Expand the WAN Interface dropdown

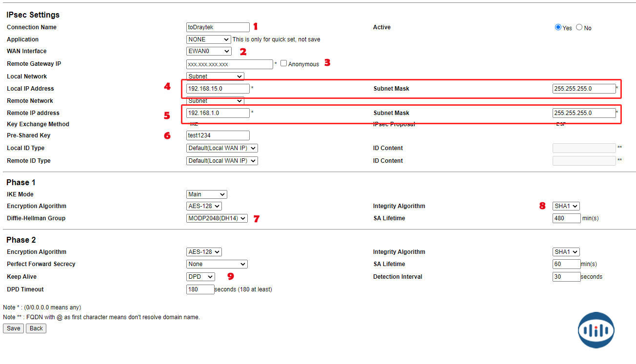208,51
